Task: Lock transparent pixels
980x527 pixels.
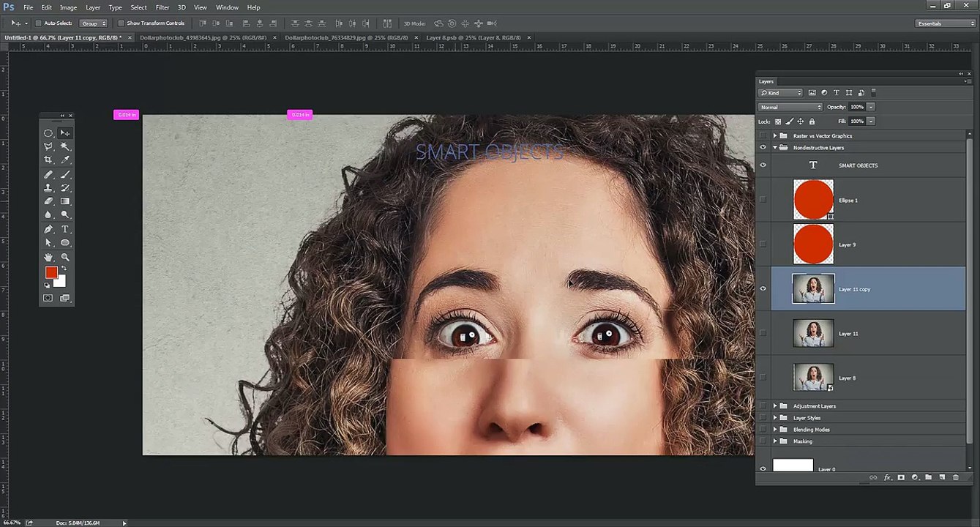Action: (778, 122)
